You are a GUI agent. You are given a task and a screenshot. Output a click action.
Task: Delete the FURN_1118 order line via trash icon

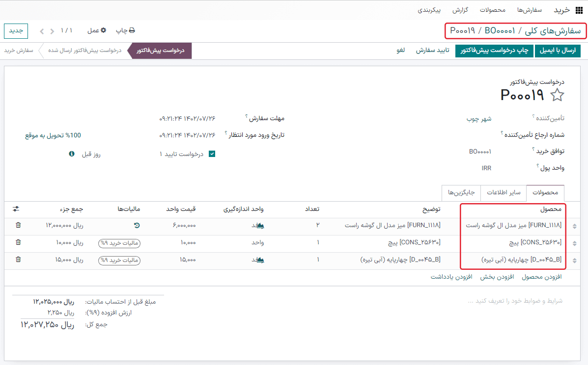(x=18, y=225)
